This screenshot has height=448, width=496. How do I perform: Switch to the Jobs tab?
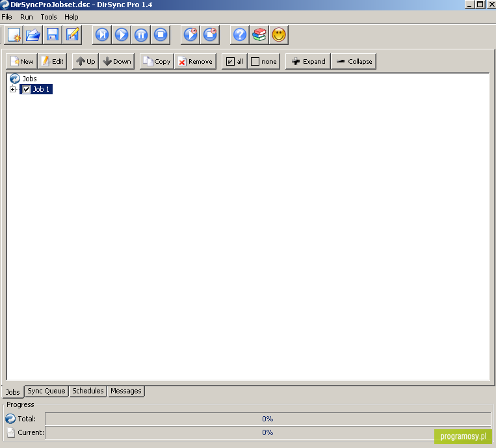click(x=12, y=392)
